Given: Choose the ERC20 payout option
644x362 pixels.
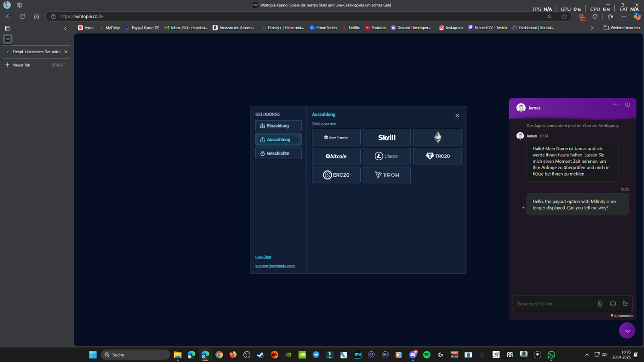Looking at the screenshot, I should 336,175.
